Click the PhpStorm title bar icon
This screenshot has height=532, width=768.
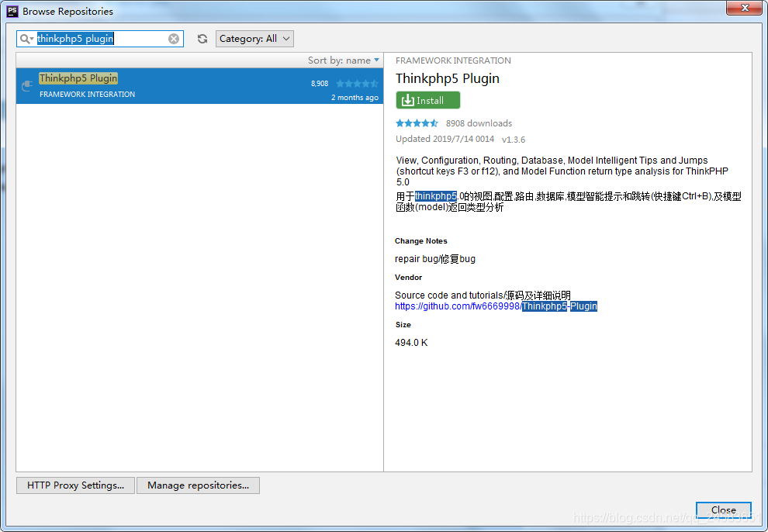pos(12,12)
